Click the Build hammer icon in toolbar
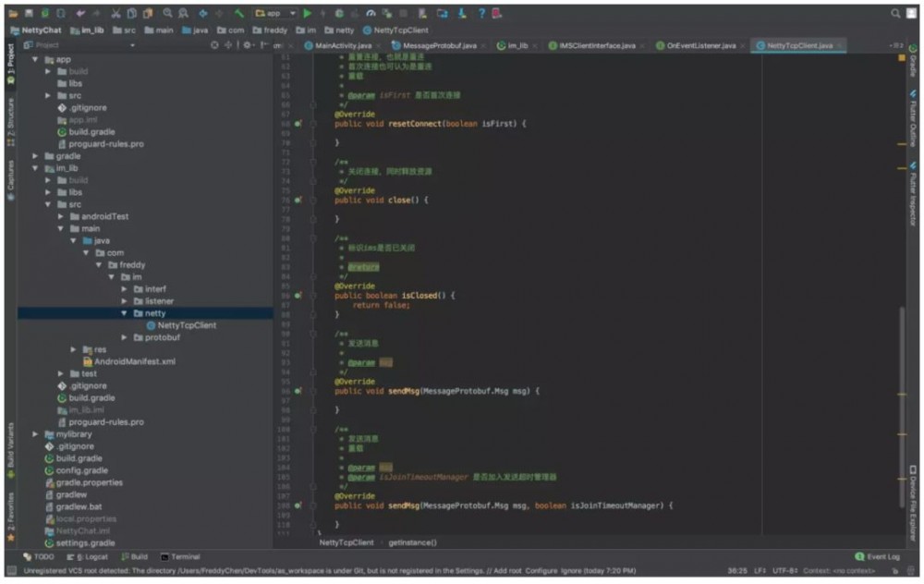The width and height of the screenshot is (924, 584). coord(239,14)
